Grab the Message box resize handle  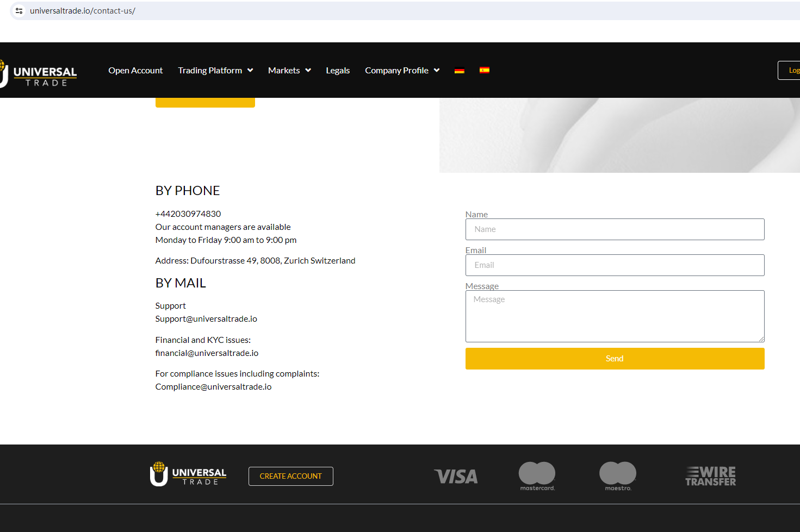(x=761, y=339)
